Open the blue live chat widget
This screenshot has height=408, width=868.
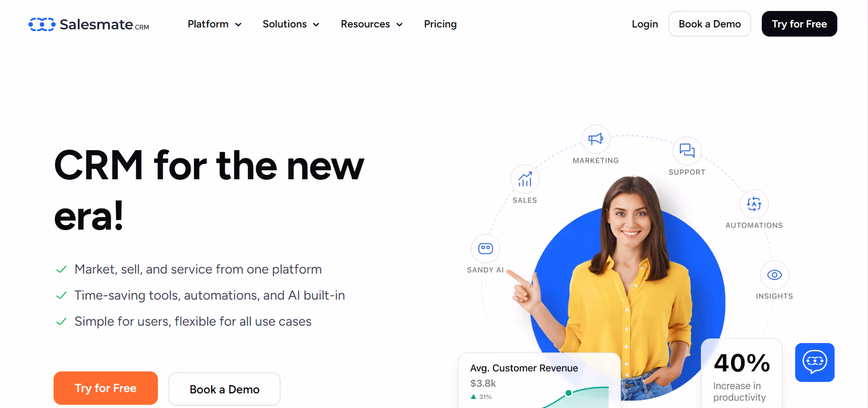pos(814,362)
